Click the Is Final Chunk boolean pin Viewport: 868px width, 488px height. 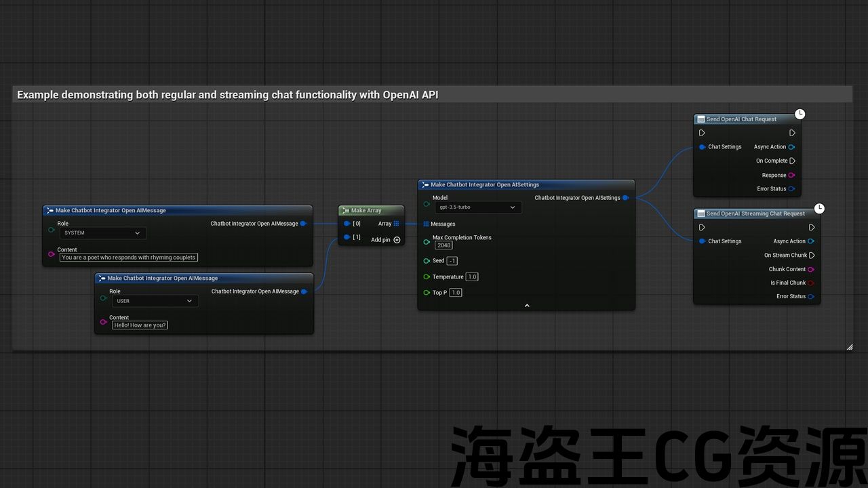(811, 283)
